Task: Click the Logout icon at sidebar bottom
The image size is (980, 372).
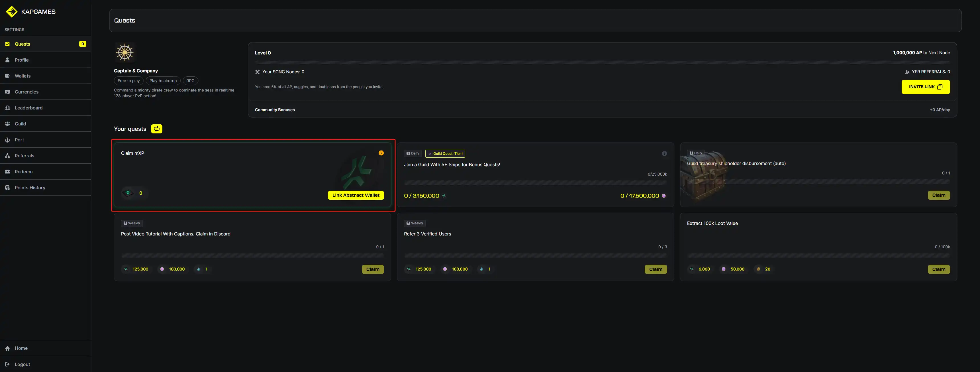Action: tap(7, 364)
